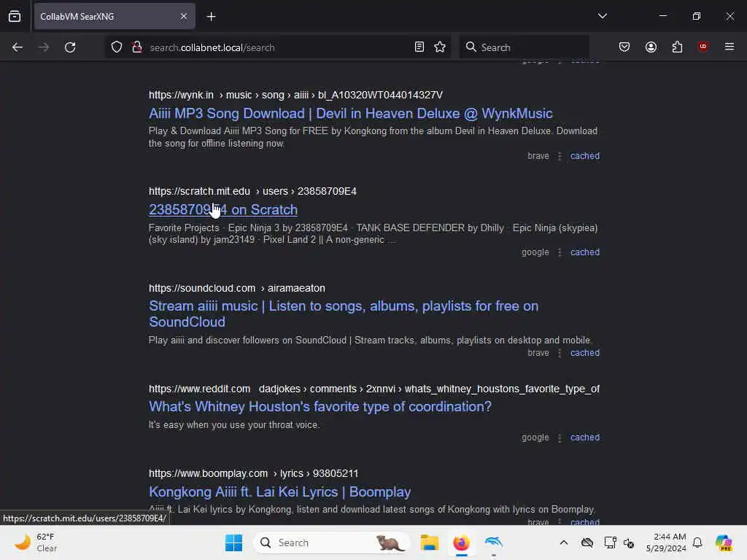
Task: Open Copilot preview icon in taskbar
Action: pyautogui.click(x=724, y=542)
